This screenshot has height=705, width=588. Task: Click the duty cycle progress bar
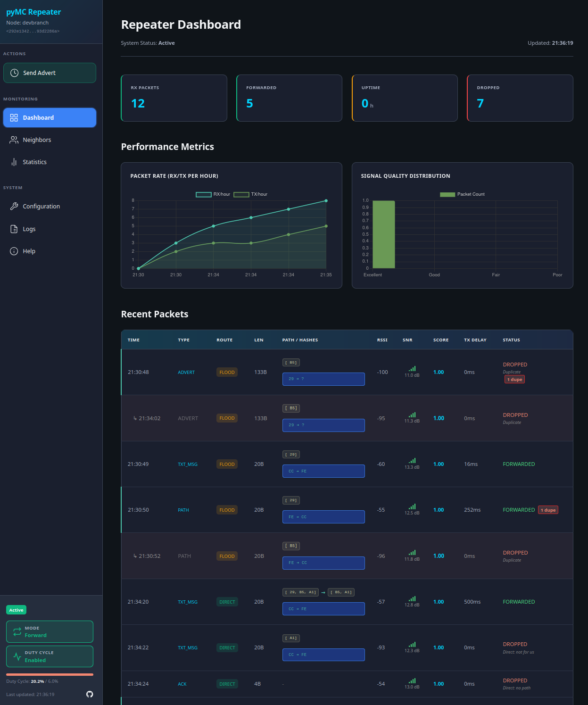tap(50, 674)
